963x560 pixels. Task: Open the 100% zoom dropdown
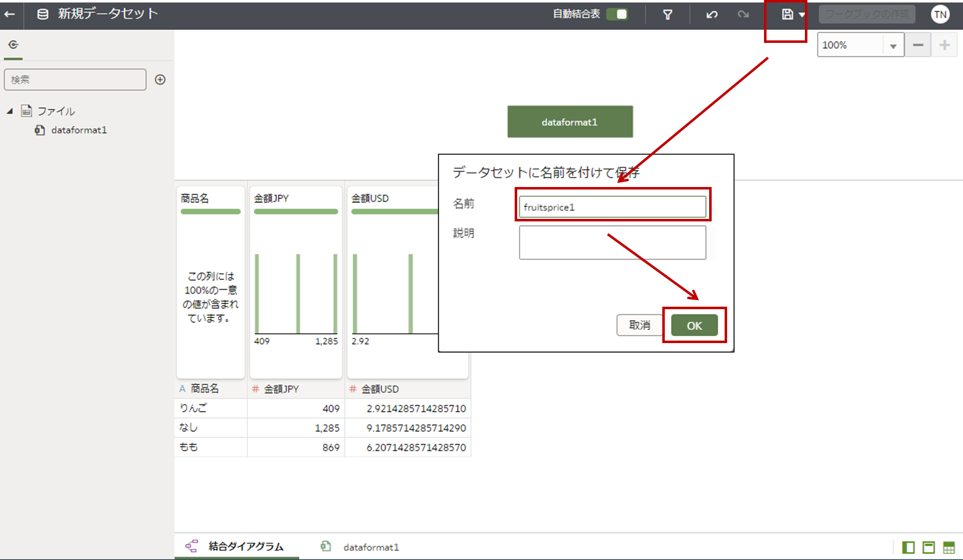point(893,46)
